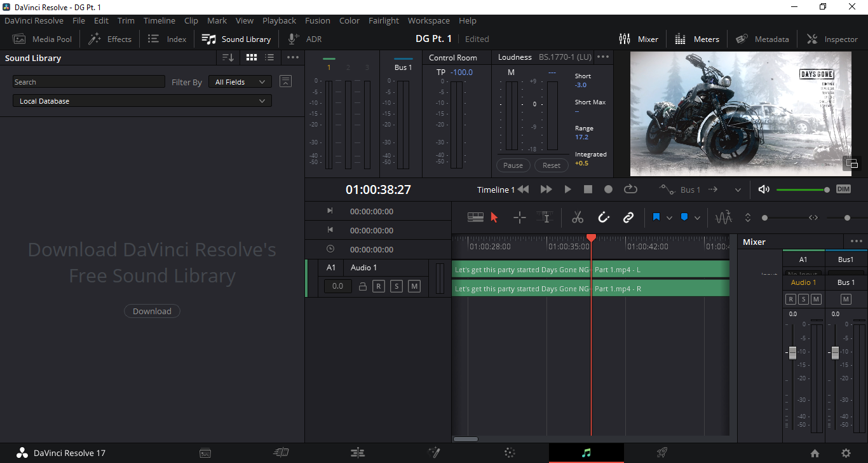Image resolution: width=868 pixels, height=463 pixels.
Task: Click the transient detection waveform icon
Action: coord(724,218)
